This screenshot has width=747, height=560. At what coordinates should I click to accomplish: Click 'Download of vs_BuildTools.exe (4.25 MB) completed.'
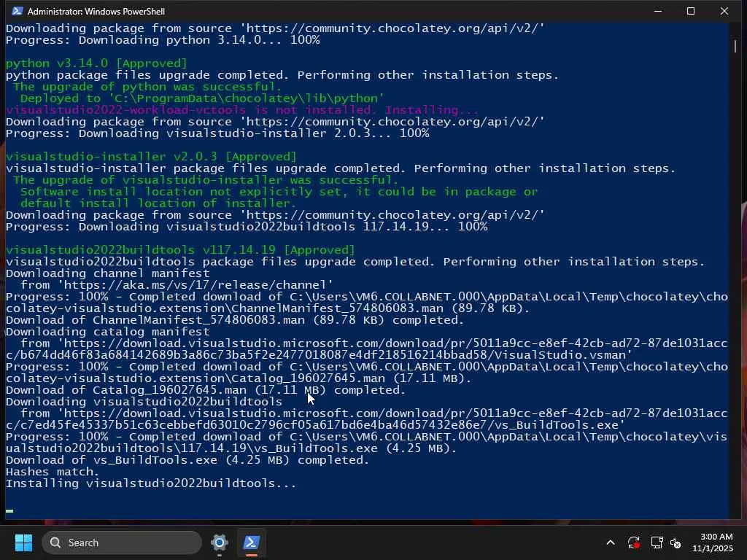[x=187, y=460]
